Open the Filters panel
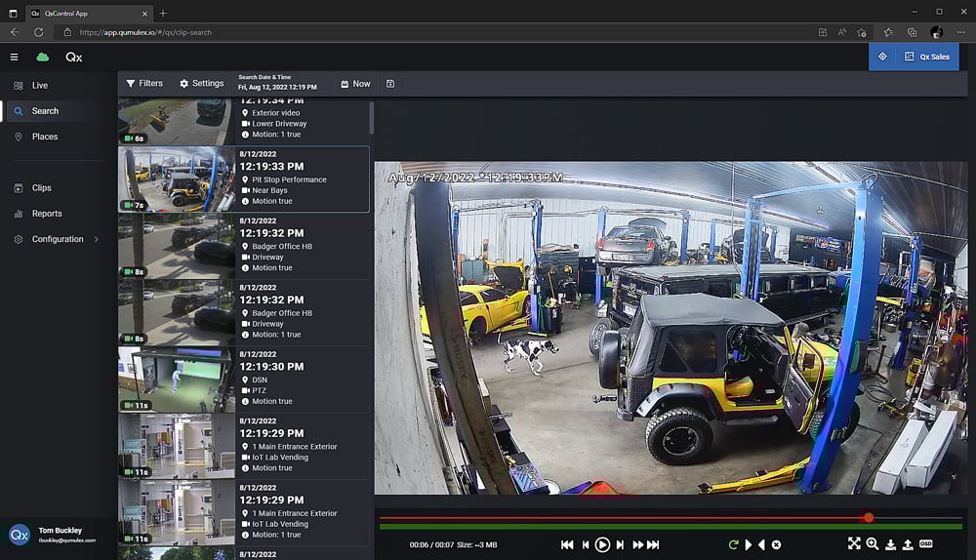976x560 pixels. [x=144, y=83]
